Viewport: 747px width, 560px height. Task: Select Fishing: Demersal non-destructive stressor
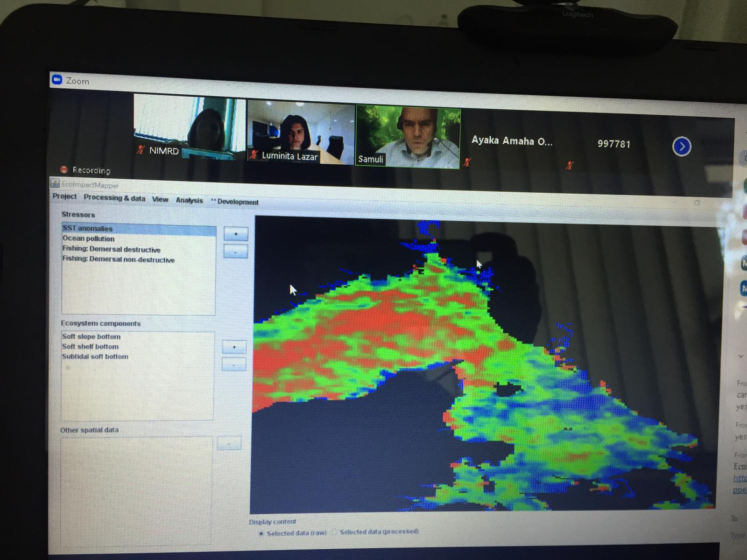click(119, 259)
